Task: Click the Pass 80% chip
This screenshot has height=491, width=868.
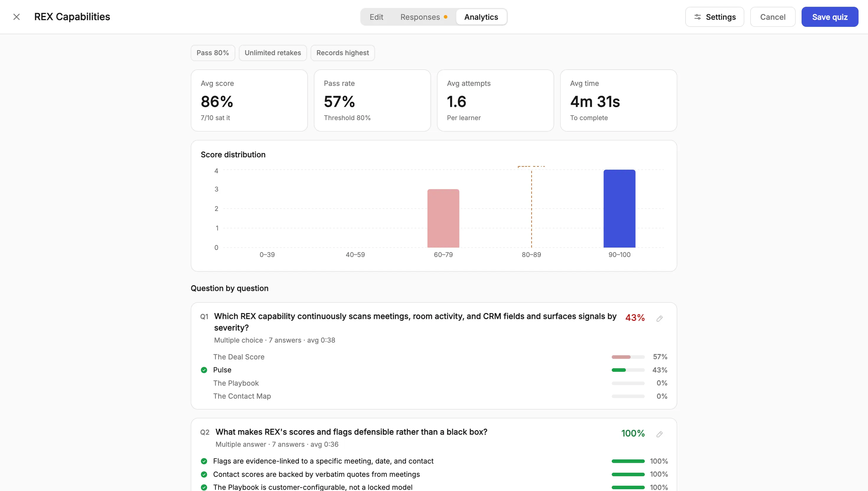Action: tap(213, 53)
